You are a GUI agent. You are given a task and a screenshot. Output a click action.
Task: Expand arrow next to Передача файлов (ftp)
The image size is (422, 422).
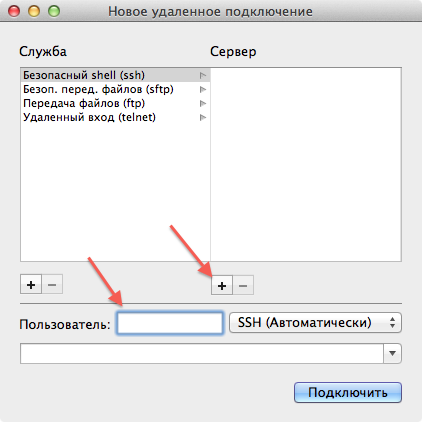pyautogui.click(x=203, y=103)
